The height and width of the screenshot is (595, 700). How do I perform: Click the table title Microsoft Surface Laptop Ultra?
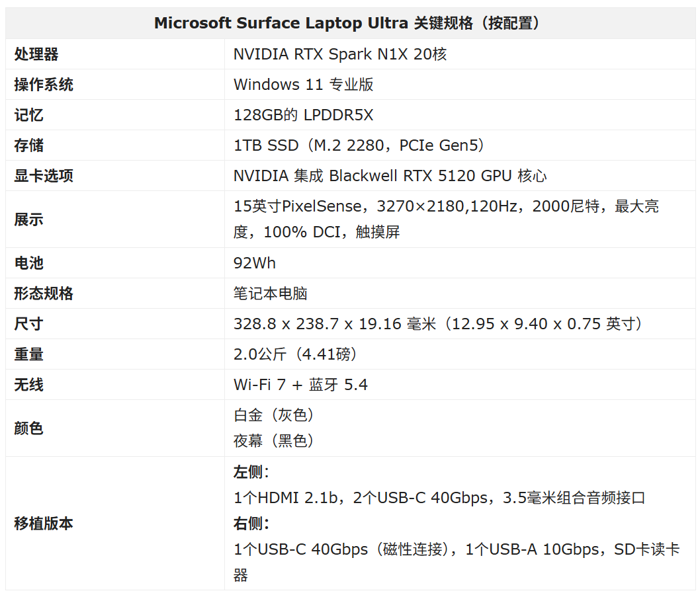[281, 22]
